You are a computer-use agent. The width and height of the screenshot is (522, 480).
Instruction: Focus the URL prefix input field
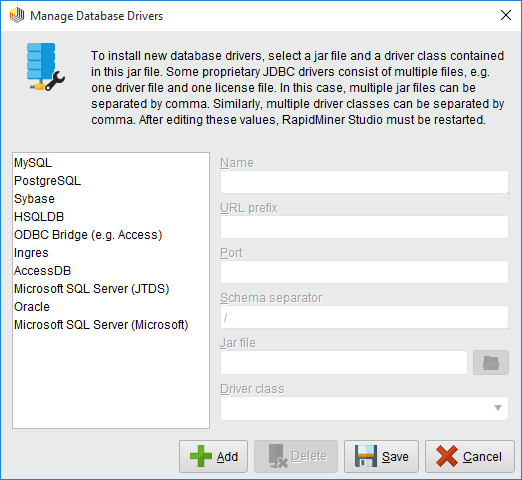coord(364,227)
